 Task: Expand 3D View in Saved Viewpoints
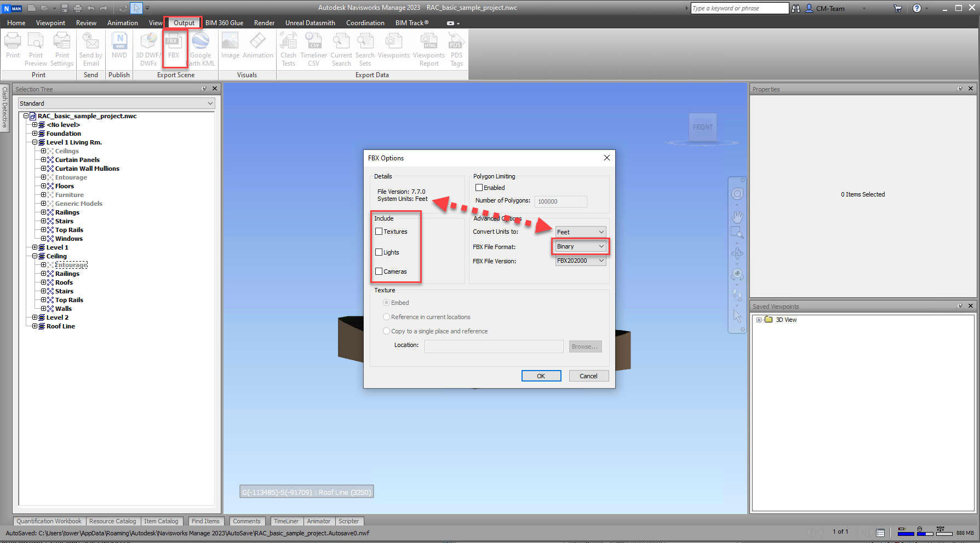click(x=759, y=320)
